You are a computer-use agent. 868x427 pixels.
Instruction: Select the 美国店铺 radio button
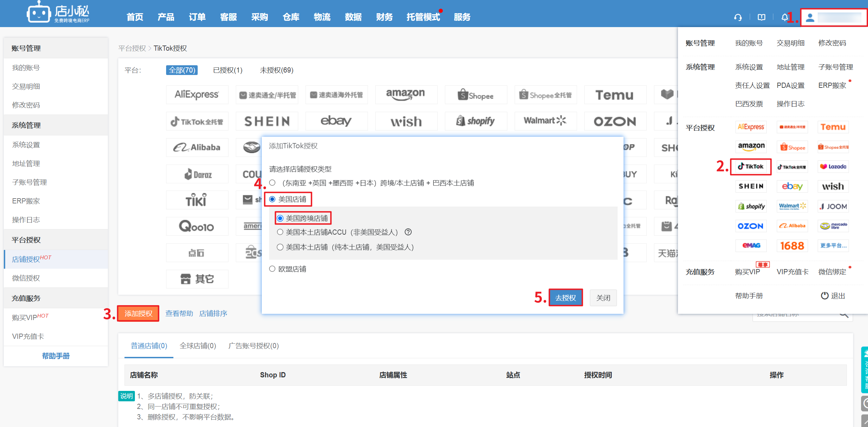[x=272, y=199]
